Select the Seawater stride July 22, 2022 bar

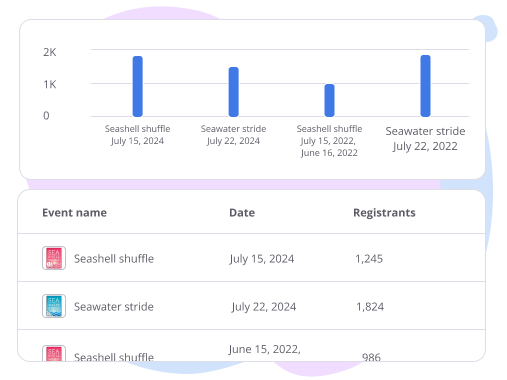tap(425, 86)
